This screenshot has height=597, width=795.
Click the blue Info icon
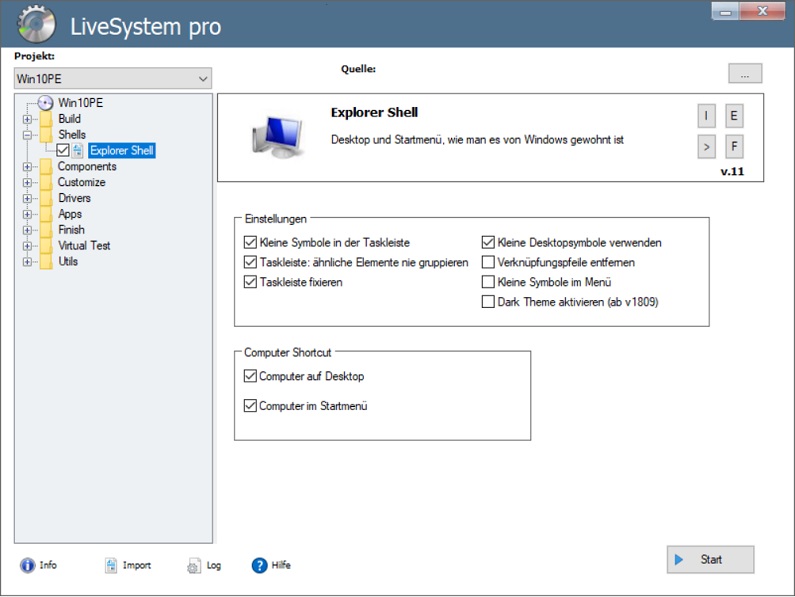coord(27,565)
